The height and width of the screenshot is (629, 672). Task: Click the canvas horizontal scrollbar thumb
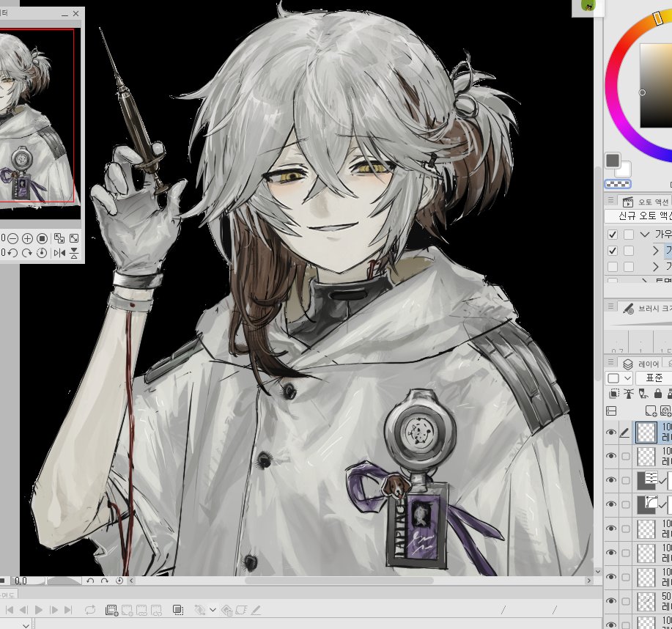tap(339, 581)
